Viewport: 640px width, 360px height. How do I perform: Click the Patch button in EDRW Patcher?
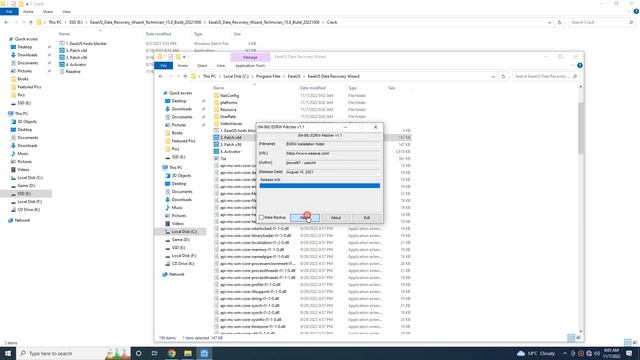point(305,218)
